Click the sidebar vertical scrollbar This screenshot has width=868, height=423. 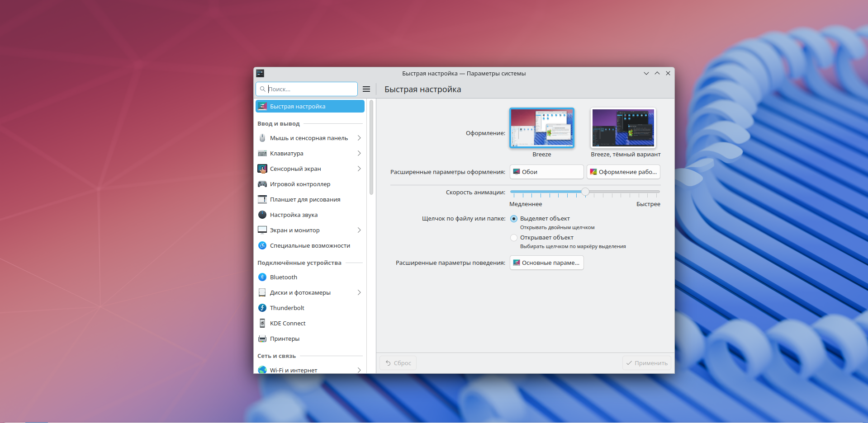[x=371, y=147]
